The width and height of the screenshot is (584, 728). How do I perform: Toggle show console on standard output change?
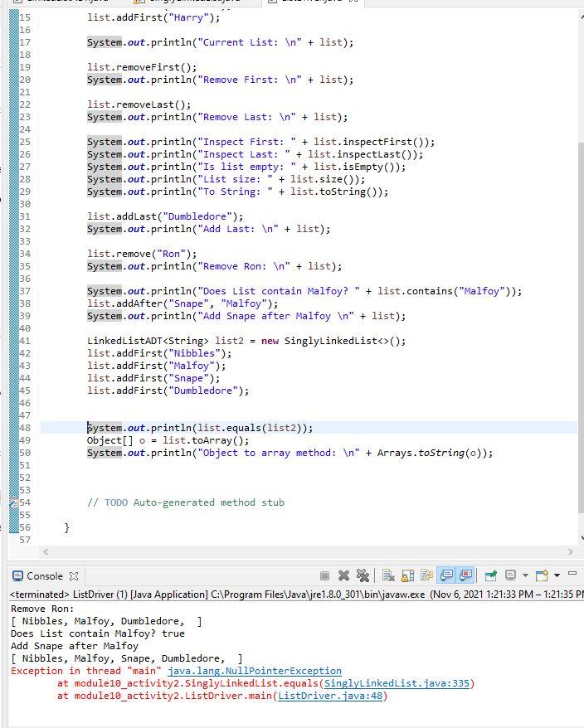point(446,575)
